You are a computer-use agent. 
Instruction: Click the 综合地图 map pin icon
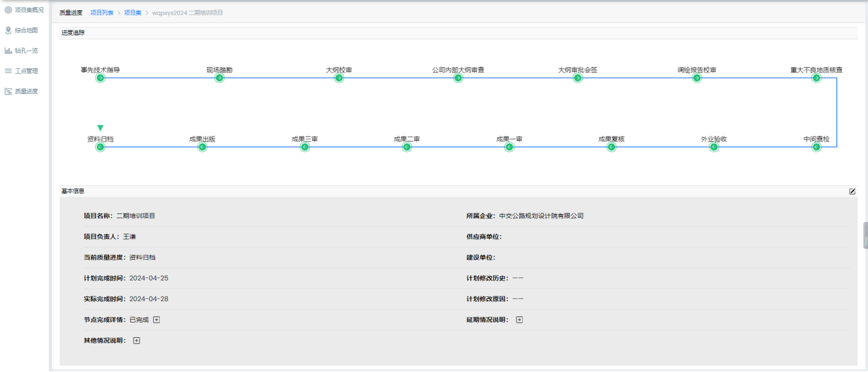tap(9, 30)
